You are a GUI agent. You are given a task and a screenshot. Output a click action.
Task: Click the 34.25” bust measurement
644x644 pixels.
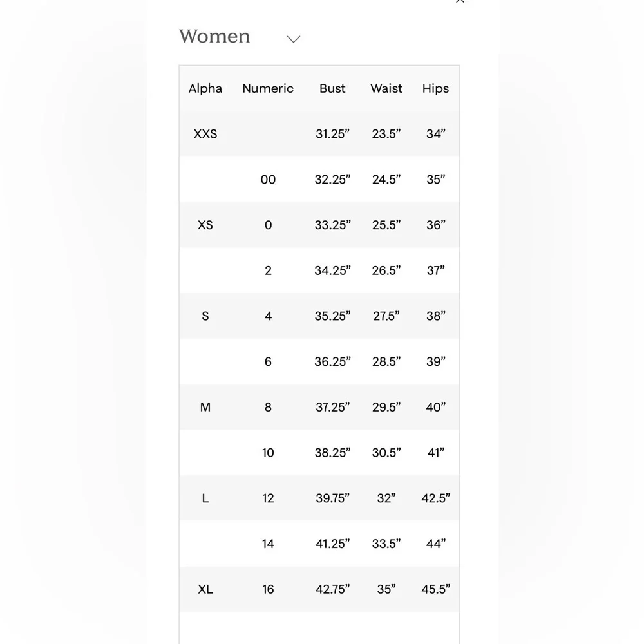tap(332, 270)
